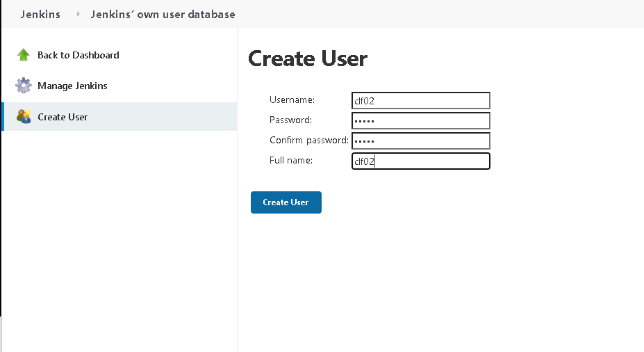Click the Confirm password: label
Image resolution: width=644 pixels, height=352 pixels.
pyautogui.click(x=309, y=141)
